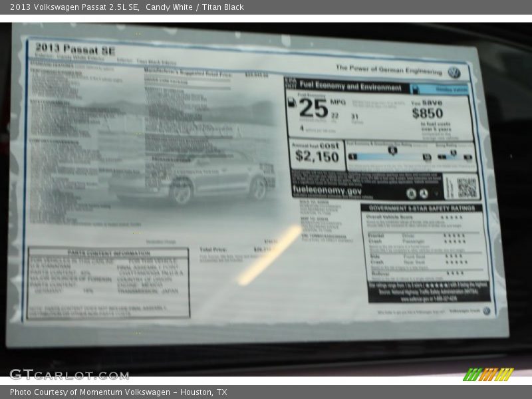The height and width of the screenshot is (399, 532).
Task: Click the 22 city MPG value
Action: (335, 115)
